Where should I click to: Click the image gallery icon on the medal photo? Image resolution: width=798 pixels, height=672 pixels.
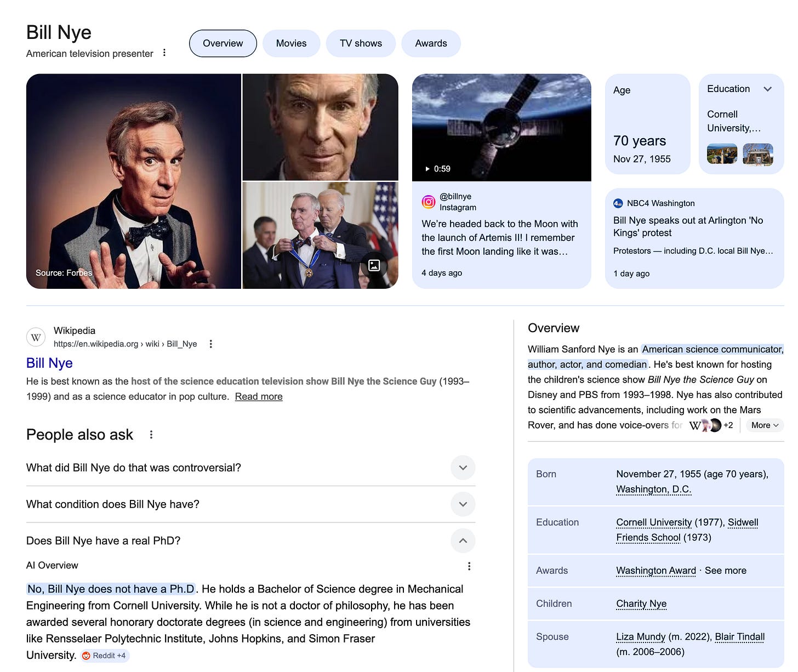coord(374,265)
